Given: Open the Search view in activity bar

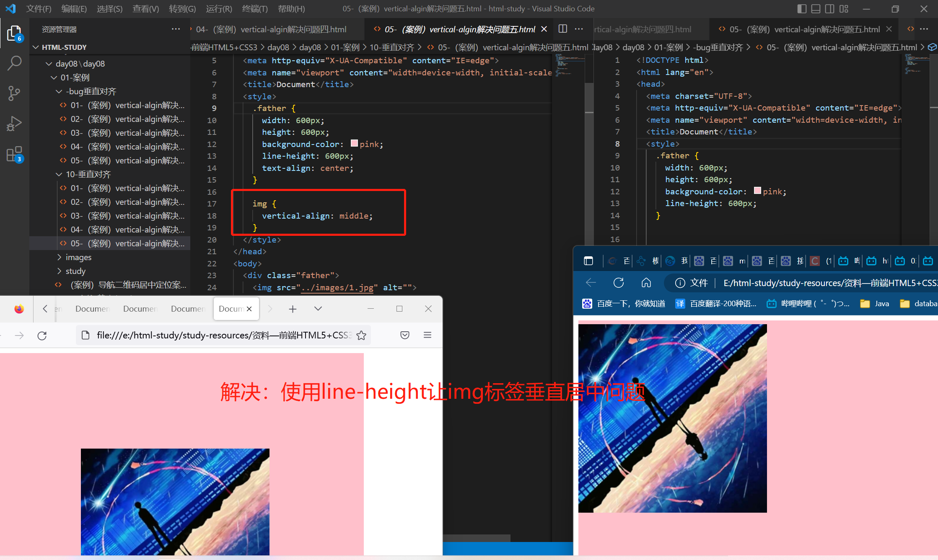Looking at the screenshot, I should coord(14,63).
